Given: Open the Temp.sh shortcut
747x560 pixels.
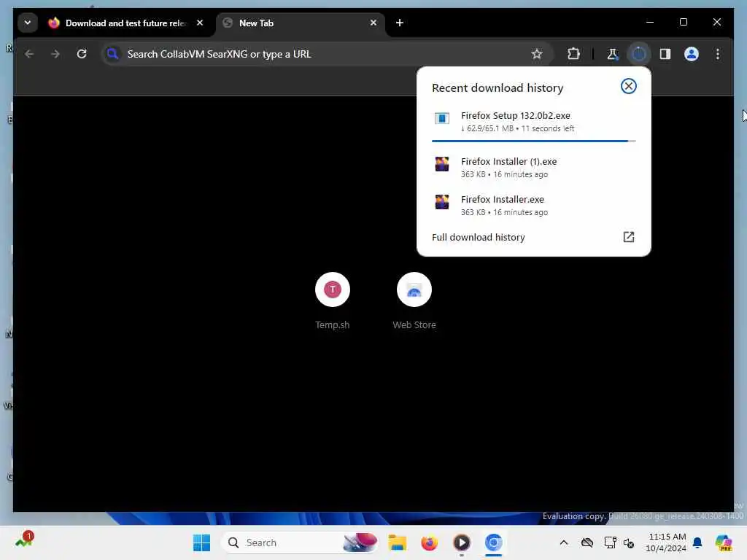Looking at the screenshot, I should (x=333, y=301).
